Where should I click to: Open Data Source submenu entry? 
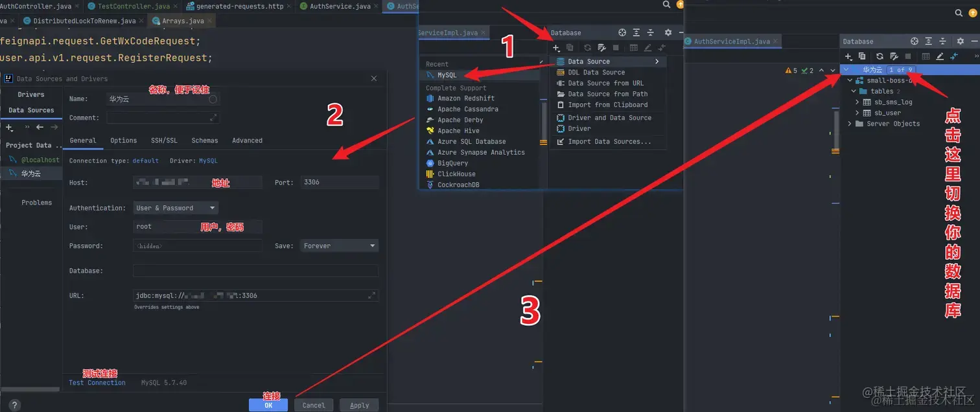(x=609, y=62)
